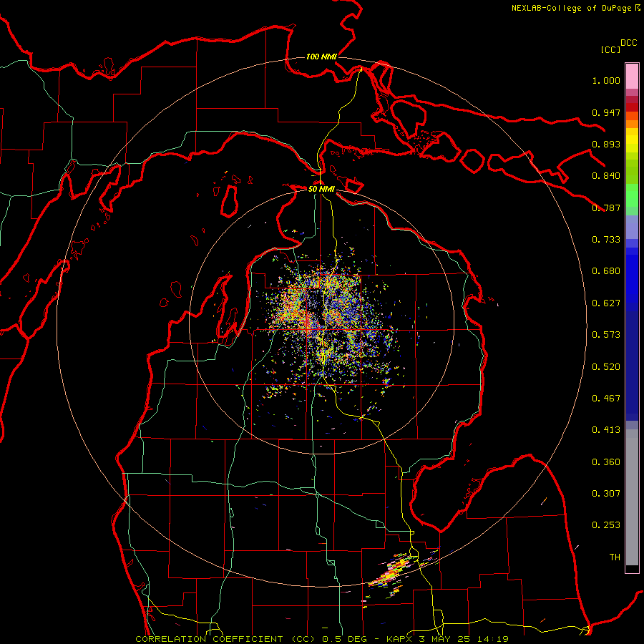
Task: Click the 50 NMI range ring label
Action: [x=321, y=189]
